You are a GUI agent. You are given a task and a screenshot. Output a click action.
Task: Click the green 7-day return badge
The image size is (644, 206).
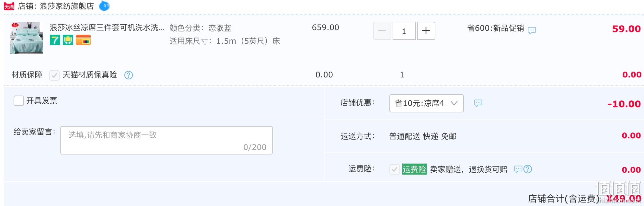pyautogui.click(x=55, y=40)
